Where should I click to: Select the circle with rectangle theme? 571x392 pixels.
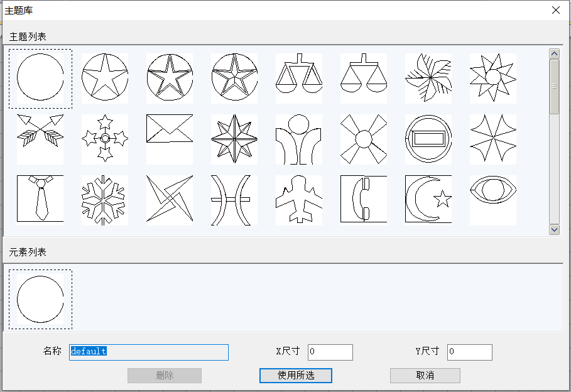point(428,139)
